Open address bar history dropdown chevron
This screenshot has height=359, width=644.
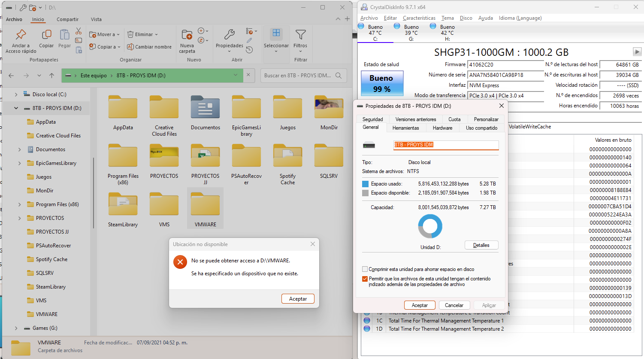pyautogui.click(x=235, y=75)
